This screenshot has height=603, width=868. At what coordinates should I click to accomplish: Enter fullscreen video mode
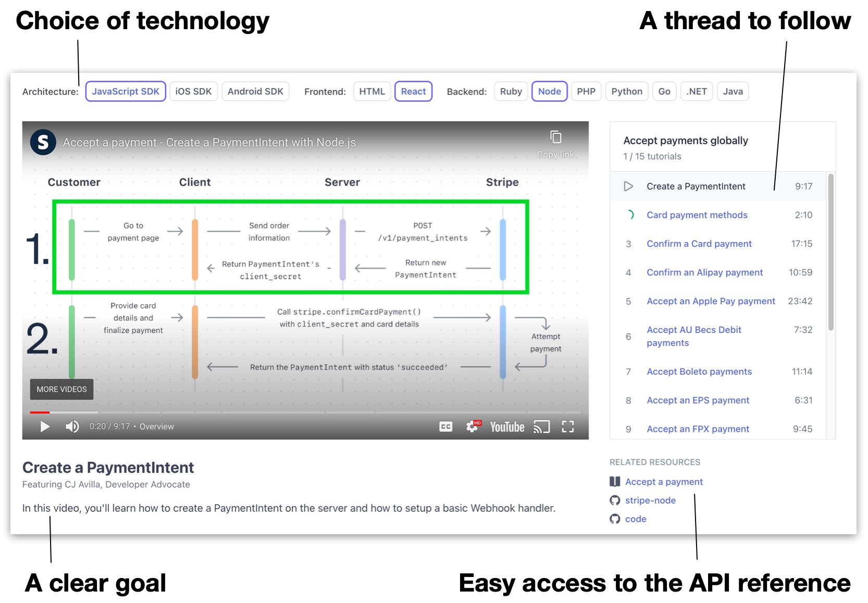[568, 426]
